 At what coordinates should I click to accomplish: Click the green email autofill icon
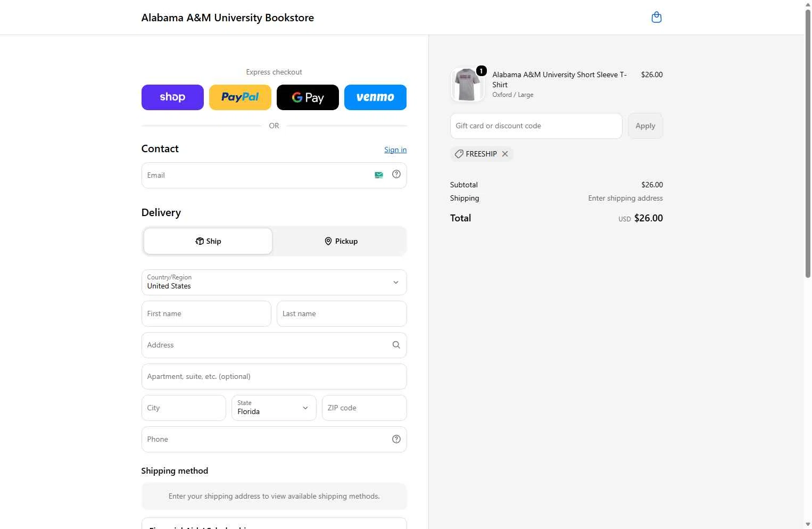(379, 175)
